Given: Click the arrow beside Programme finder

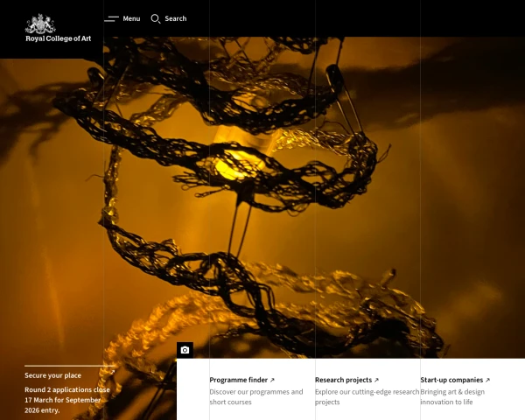Looking at the screenshot, I should click(272, 380).
